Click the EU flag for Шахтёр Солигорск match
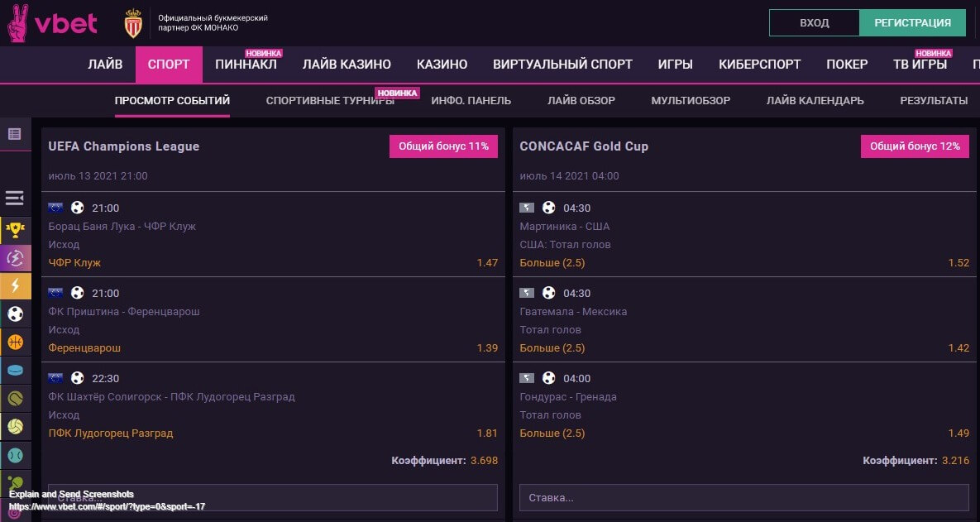 55,377
